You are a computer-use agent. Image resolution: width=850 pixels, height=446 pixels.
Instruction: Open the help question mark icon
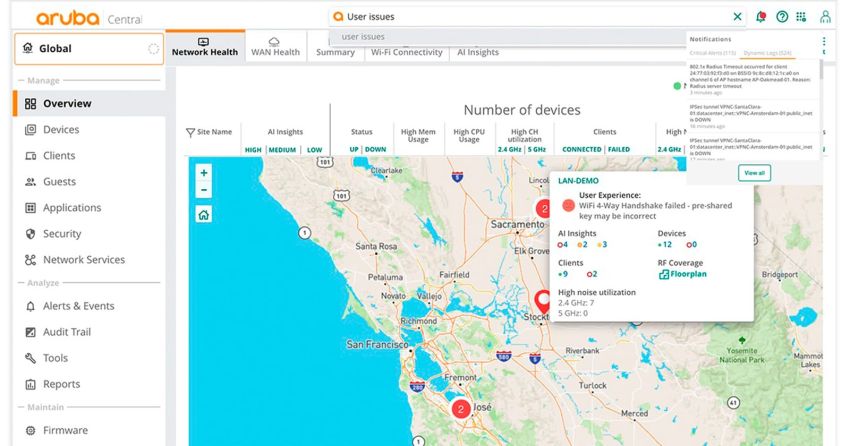pos(782,17)
